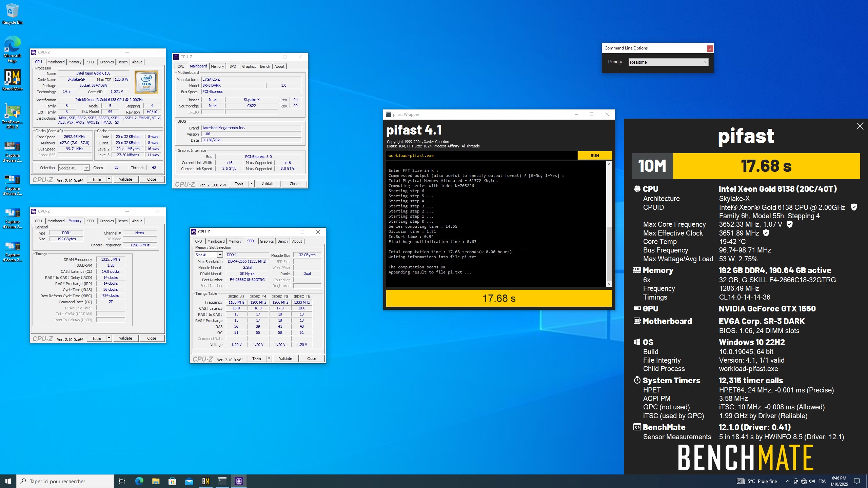Click the Max Core Frequency verified shield icon
The image size is (868, 488).
pos(789,224)
